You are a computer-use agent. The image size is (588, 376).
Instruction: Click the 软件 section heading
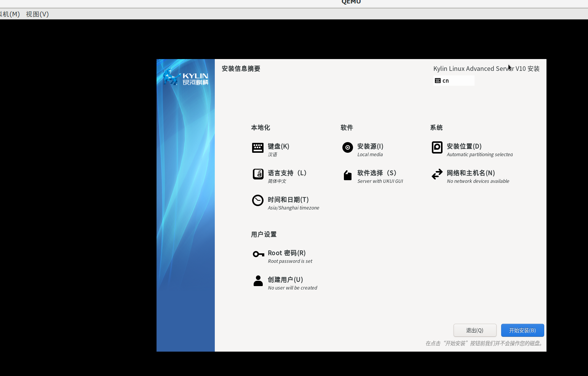[x=347, y=128]
